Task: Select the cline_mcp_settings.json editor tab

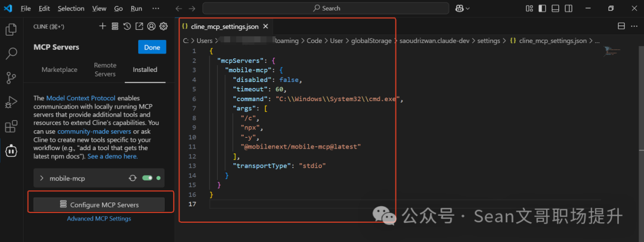Action: click(x=225, y=26)
